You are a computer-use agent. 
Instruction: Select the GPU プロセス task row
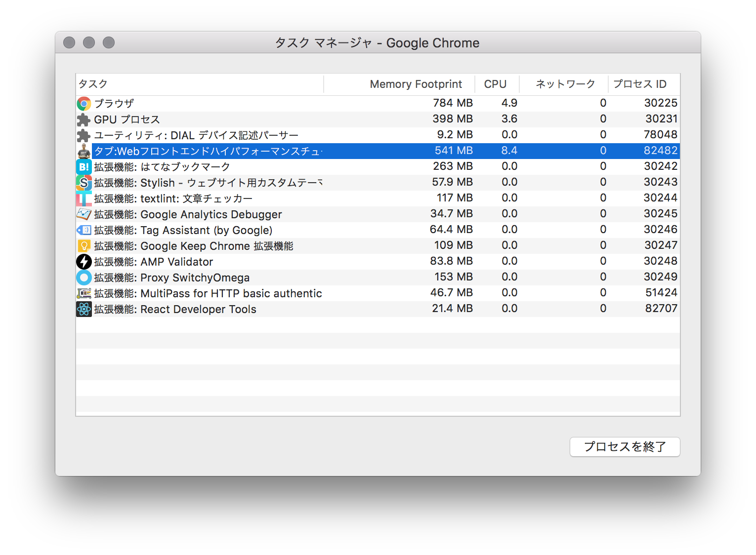378,119
